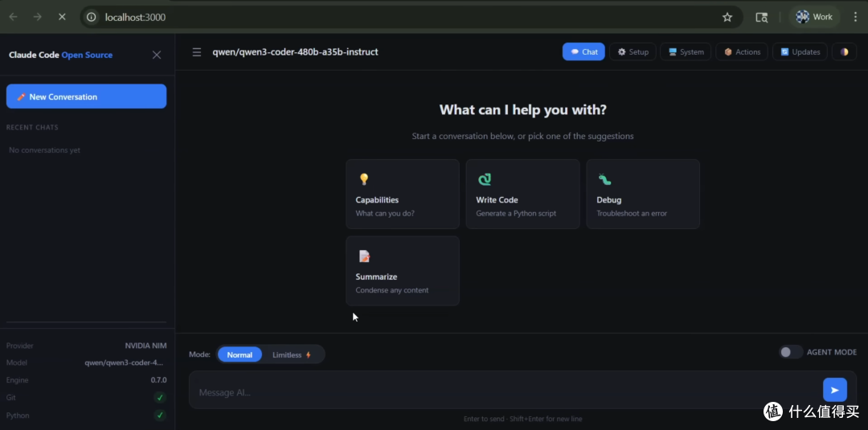Pick the Write Code suggestion card
This screenshot has height=430, width=868.
coord(522,195)
